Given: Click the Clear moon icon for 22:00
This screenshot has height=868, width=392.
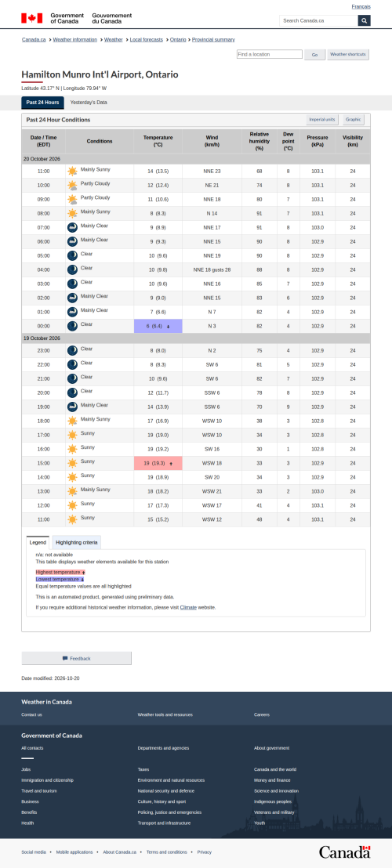Looking at the screenshot, I should [x=73, y=365].
